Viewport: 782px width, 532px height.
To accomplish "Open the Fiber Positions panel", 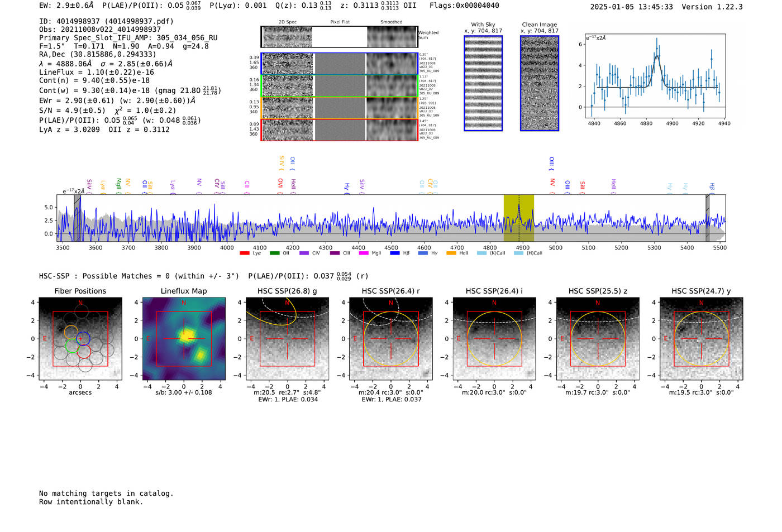I will (x=80, y=339).
